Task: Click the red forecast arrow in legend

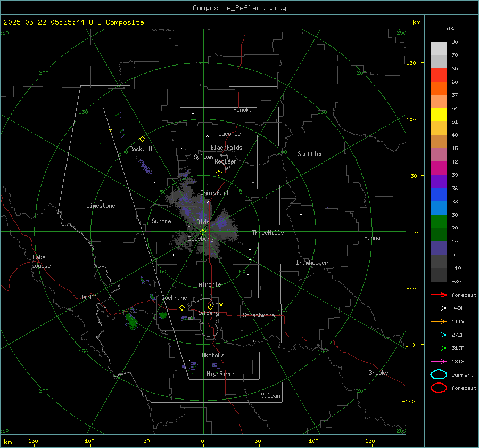Action: [x=439, y=295]
